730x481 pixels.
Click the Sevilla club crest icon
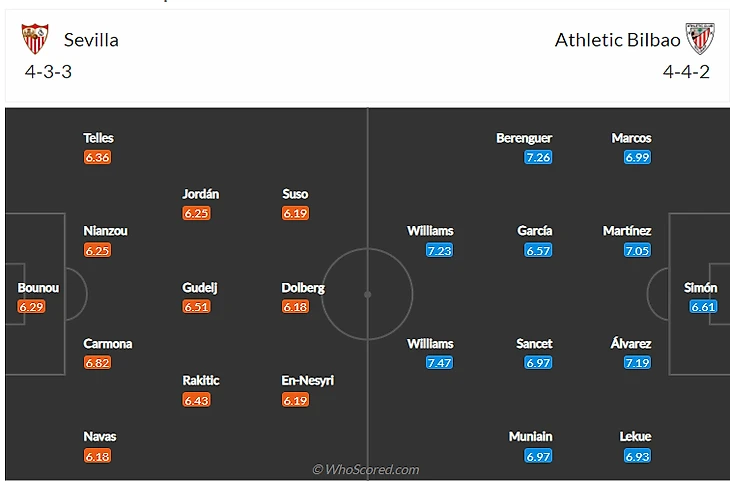[34, 39]
